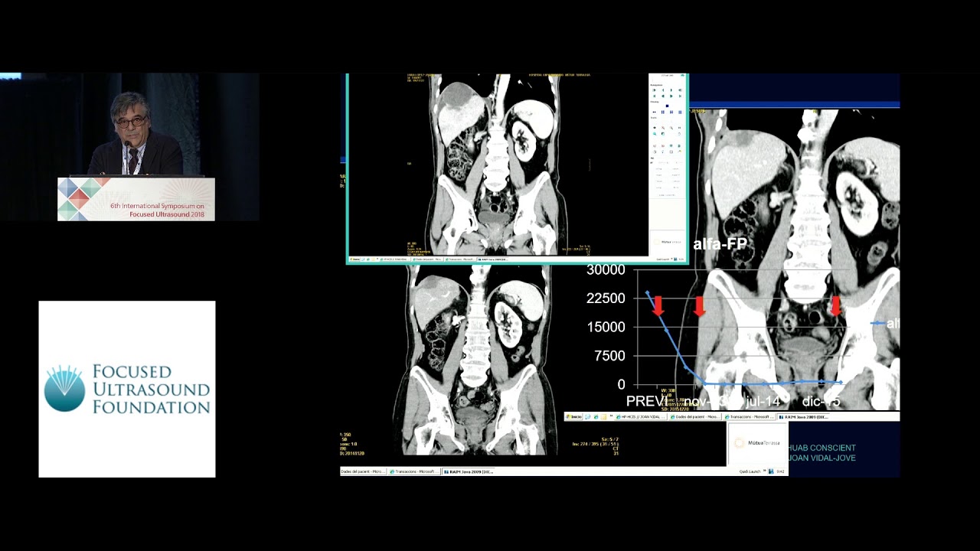This screenshot has width=980, height=551.
Task: Click the PREVI label on chart x-axis
Action: click(646, 401)
